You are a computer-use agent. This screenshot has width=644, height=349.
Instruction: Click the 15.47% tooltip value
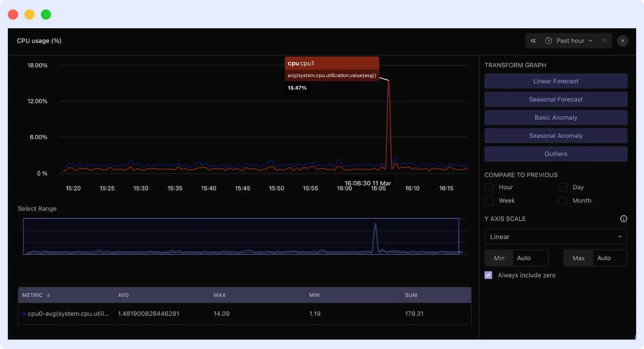point(297,88)
